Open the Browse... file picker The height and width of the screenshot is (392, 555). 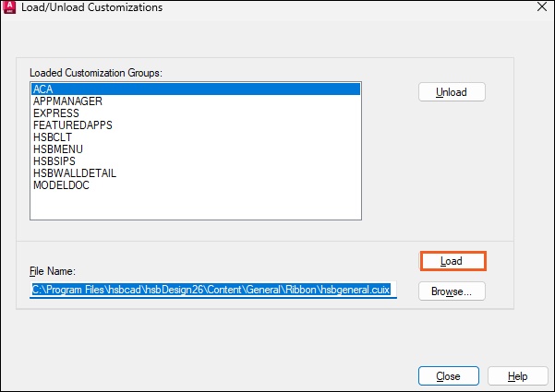click(452, 291)
